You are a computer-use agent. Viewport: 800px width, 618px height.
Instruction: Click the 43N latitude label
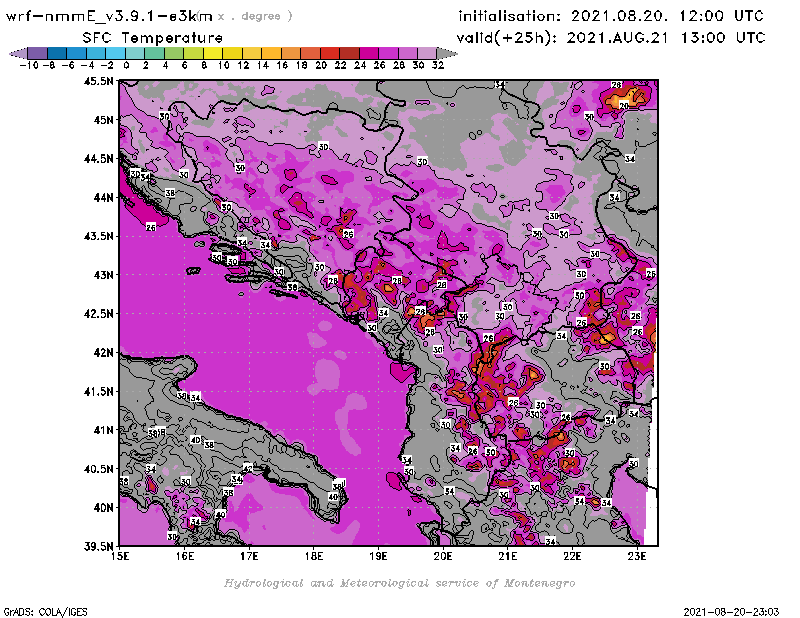pos(103,275)
